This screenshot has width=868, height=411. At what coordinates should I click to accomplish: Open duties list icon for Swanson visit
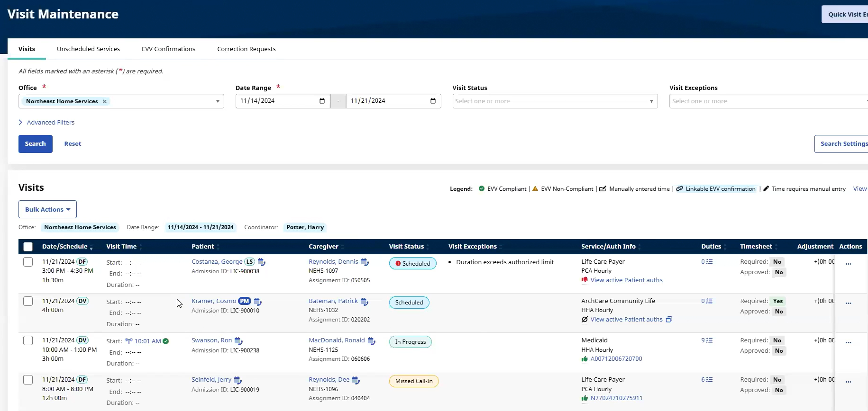coord(707,340)
